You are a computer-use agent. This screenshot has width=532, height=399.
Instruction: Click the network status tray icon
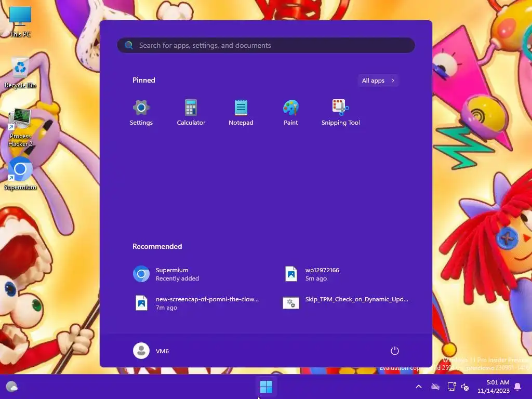pos(452,387)
